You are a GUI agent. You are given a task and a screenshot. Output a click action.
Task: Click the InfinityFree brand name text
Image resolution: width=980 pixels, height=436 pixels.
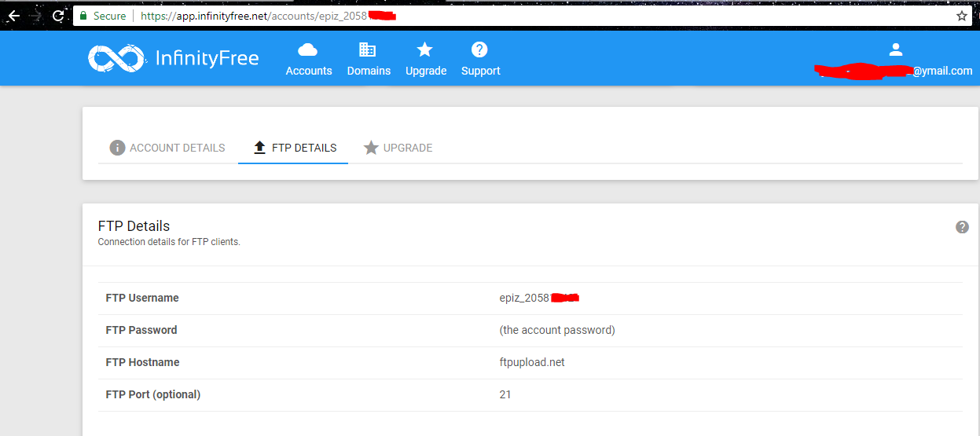pyautogui.click(x=207, y=58)
